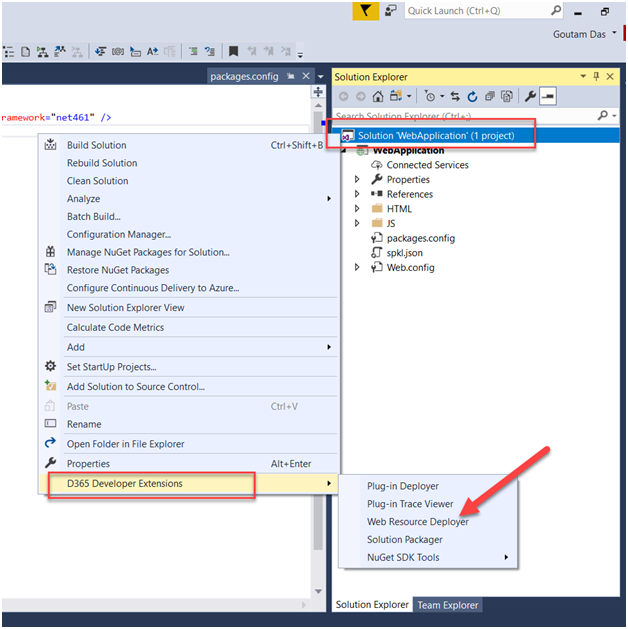Expand the JS folder node

point(357,223)
